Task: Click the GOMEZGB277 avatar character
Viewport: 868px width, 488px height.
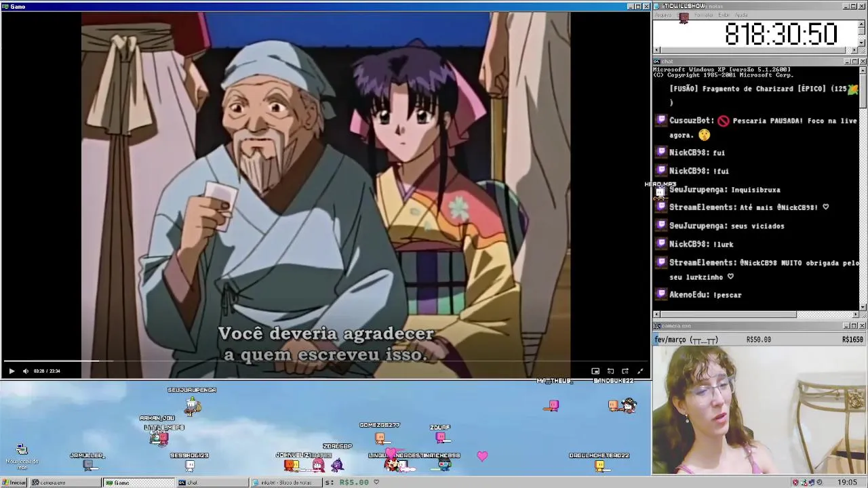Action: click(380, 438)
